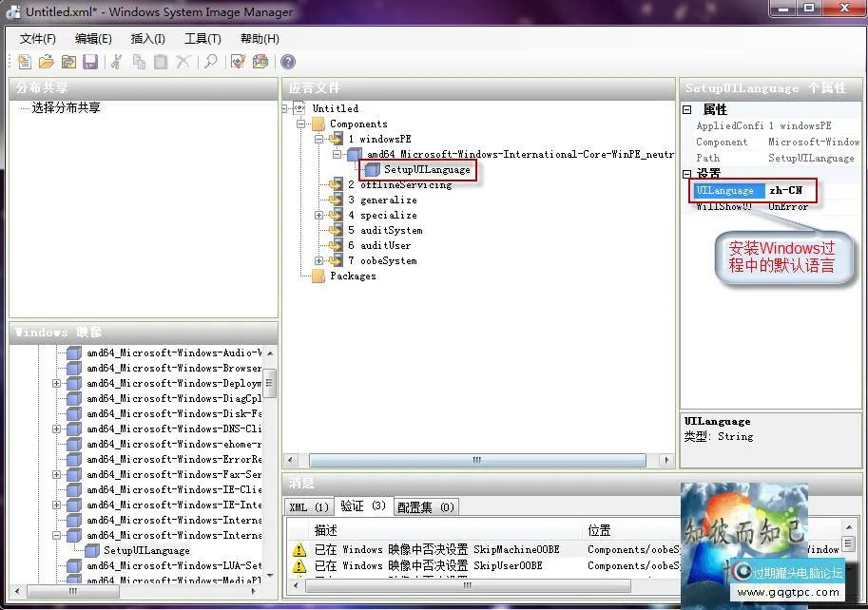
Task: Copy using the toolbar copy icon
Action: click(139, 61)
